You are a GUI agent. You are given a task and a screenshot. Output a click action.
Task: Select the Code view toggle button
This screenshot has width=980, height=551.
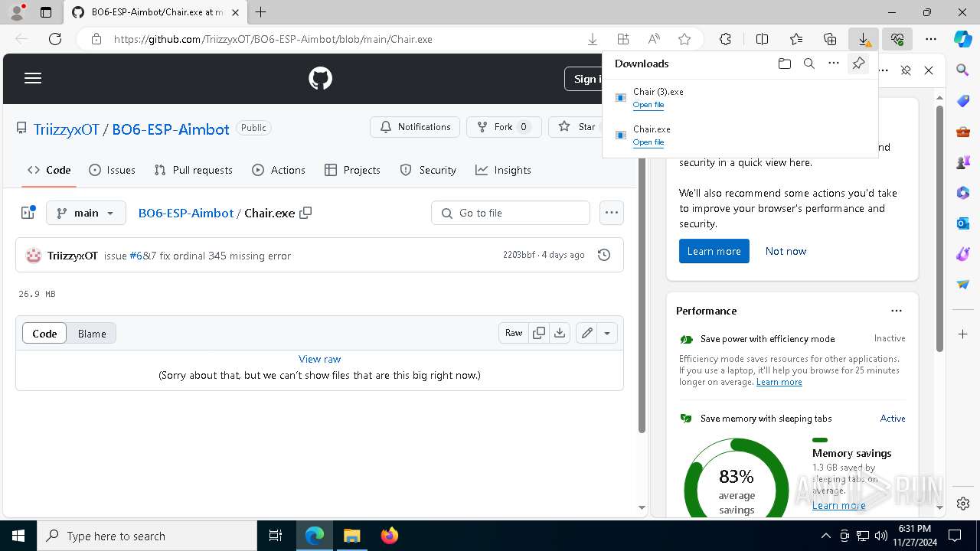44,334
